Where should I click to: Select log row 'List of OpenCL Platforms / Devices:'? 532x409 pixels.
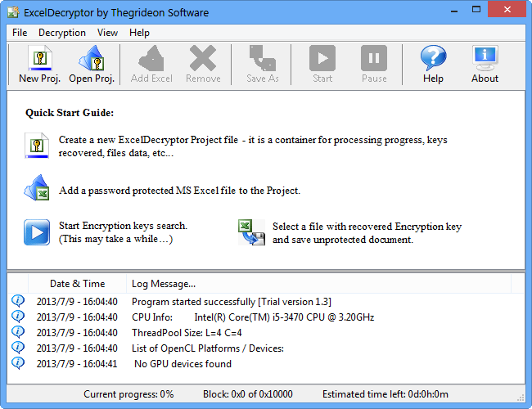coord(266,348)
